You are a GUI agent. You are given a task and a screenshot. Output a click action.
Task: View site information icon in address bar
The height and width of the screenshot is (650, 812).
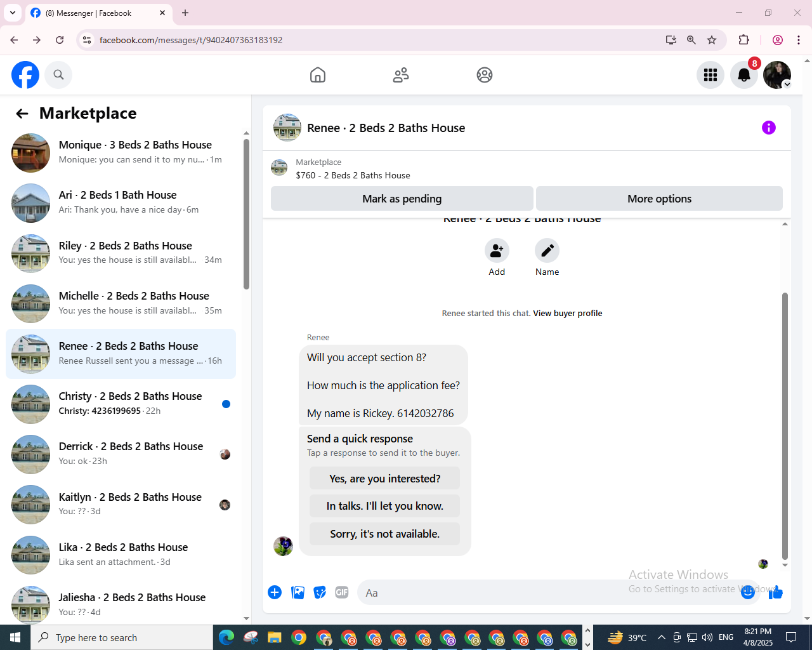[87, 40]
